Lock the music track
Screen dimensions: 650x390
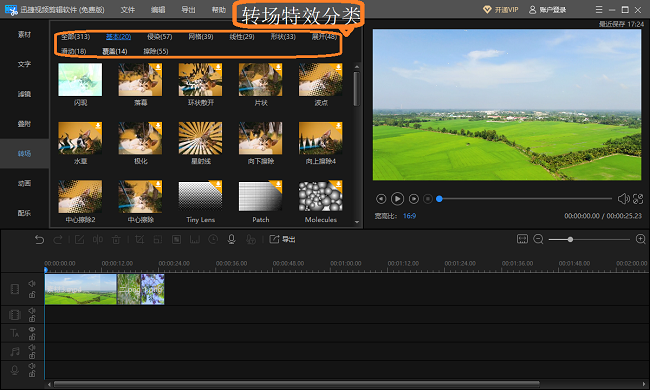point(32,355)
